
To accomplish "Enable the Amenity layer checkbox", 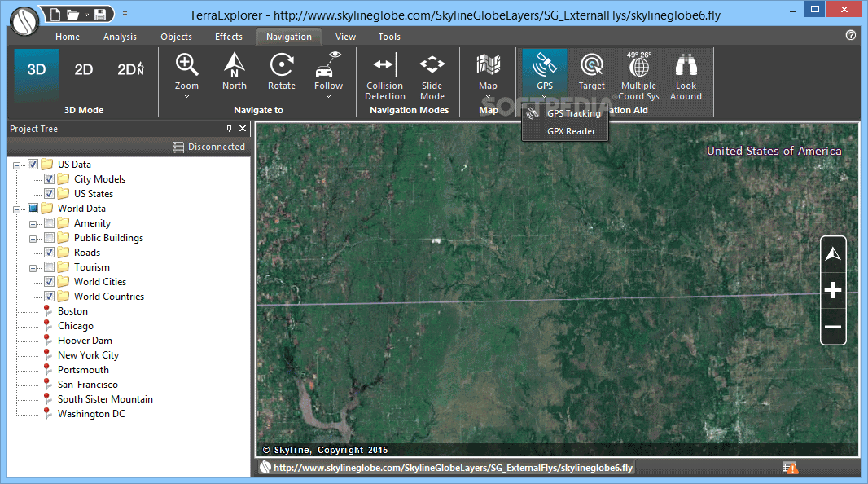I will pyautogui.click(x=50, y=223).
